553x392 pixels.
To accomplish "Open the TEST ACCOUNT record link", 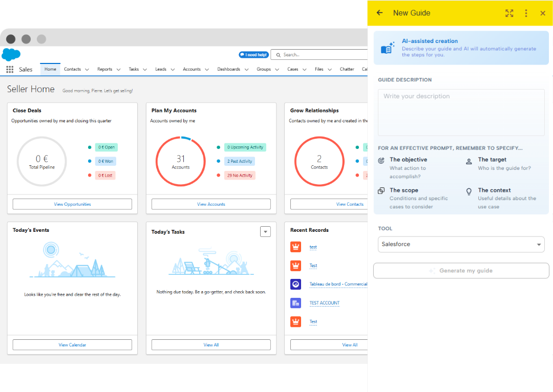I will point(324,303).
